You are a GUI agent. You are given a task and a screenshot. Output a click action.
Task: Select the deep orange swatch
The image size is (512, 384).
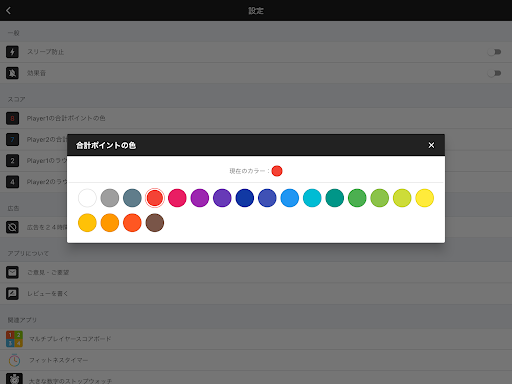tap(132, 223)
